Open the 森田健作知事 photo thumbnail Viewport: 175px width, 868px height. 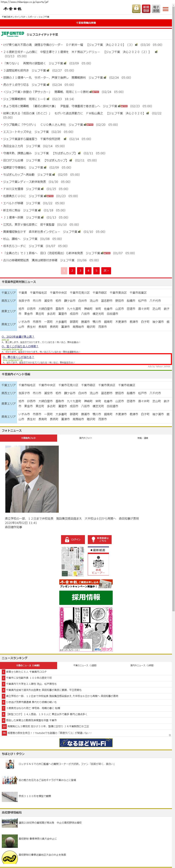[32, 479]
